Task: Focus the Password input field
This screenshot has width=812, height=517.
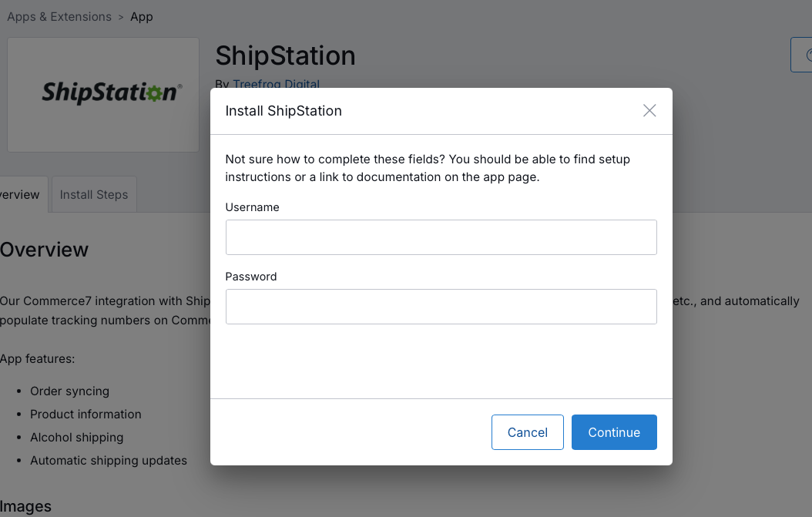Action: pos(441,307)
